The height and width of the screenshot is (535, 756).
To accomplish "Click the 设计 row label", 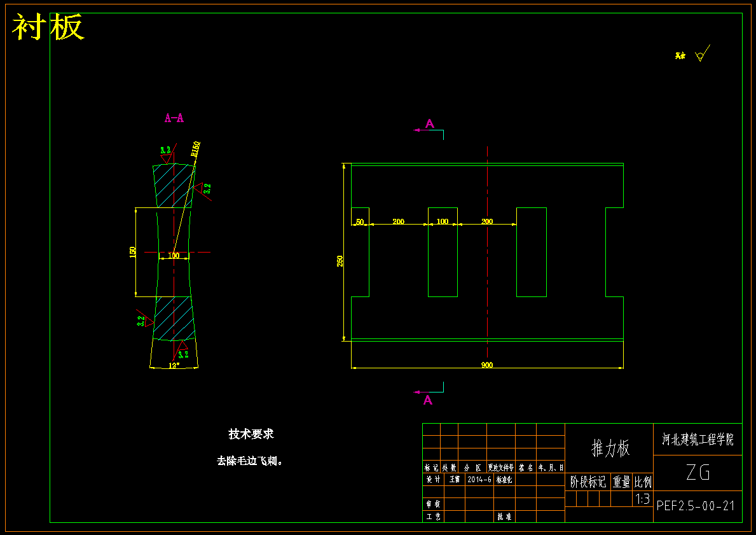I will pos(434,480).
